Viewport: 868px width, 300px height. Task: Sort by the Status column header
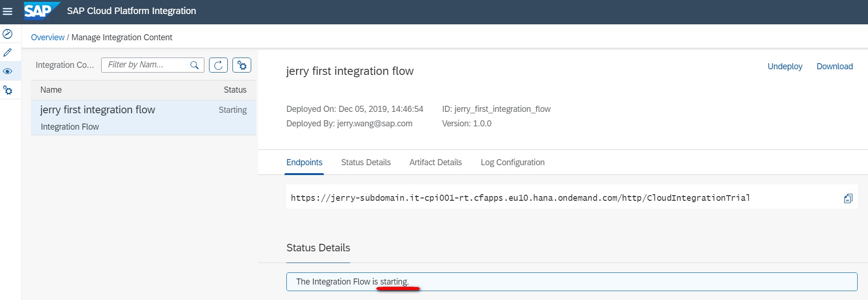click(235, 90)
